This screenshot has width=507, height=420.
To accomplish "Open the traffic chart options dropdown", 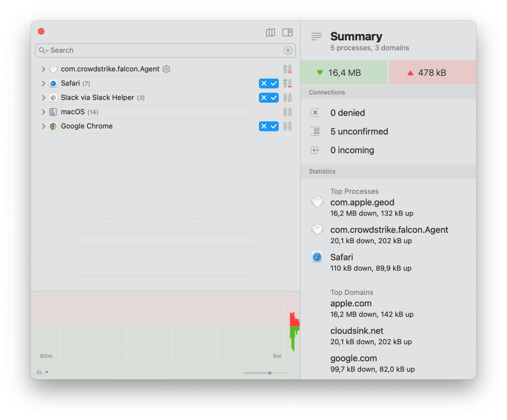I will [42, 372].
